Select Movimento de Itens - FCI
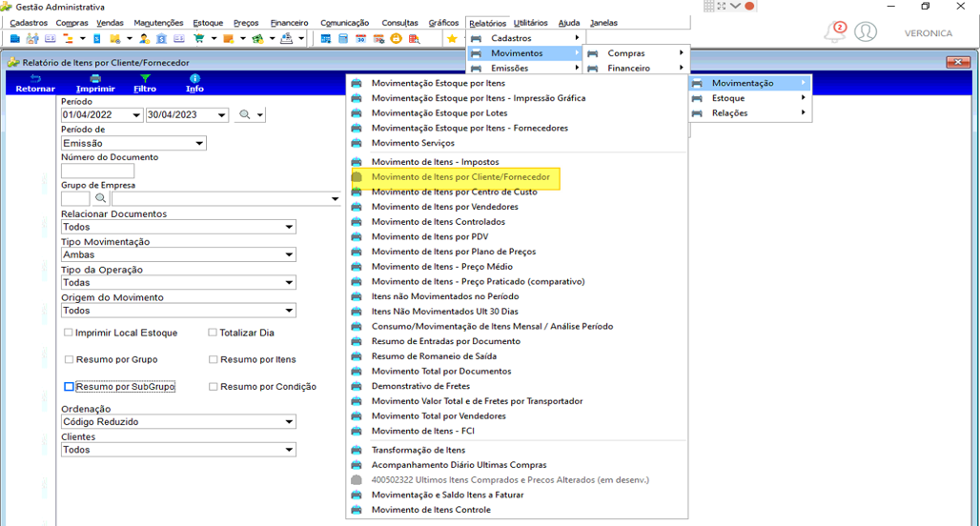This screenshot has width=980, height=526. point(423,431)
